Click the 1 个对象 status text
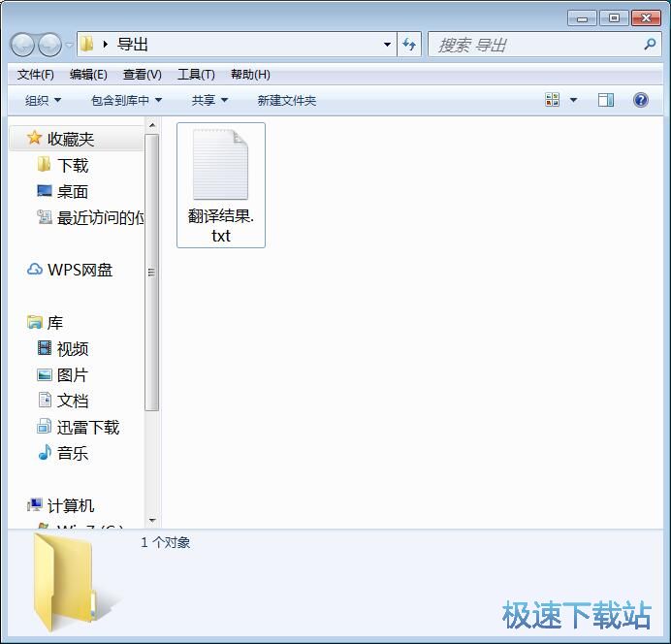The image size is (671, 644). tap(166, 542)
